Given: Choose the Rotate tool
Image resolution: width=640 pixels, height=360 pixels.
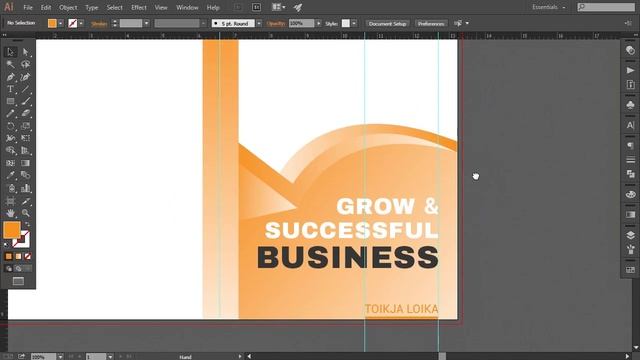Looking at the screenshot, I should point(11,126).
